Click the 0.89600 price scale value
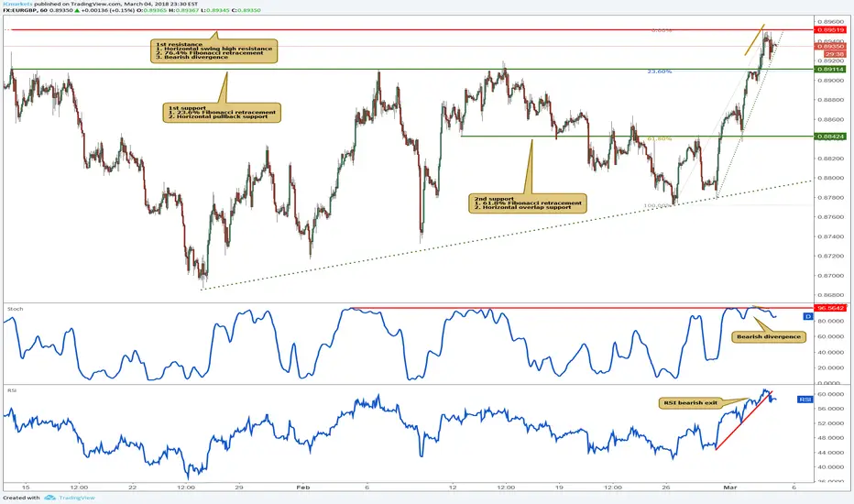The width and height of the screenshot is (854, 504). pyautogui.click(x=830, y=22)
